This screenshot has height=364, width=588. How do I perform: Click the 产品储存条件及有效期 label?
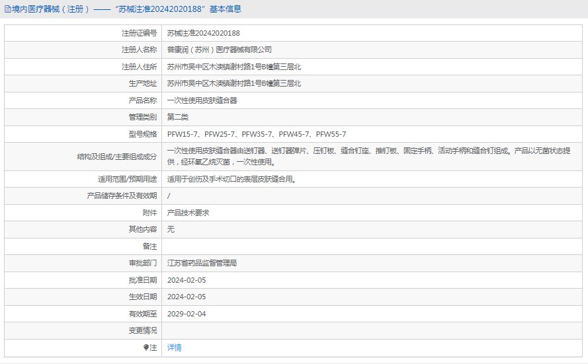(122, 196)
